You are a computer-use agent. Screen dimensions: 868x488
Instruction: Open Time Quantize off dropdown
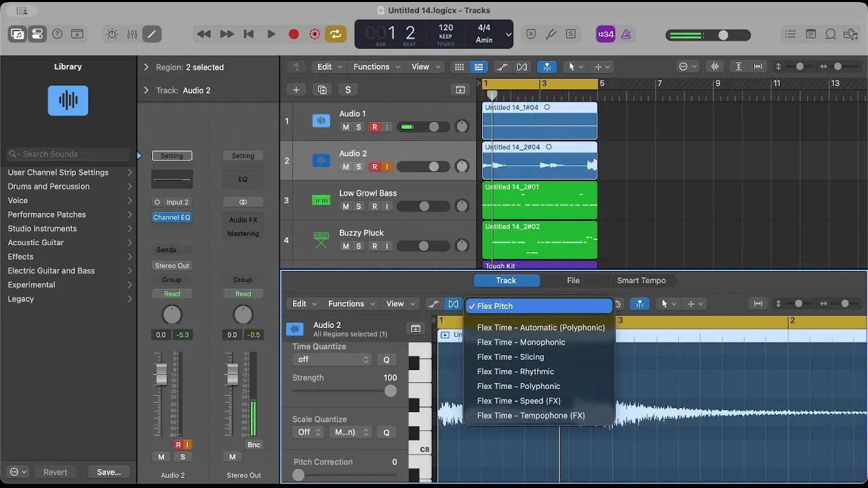tap(332, 359)
